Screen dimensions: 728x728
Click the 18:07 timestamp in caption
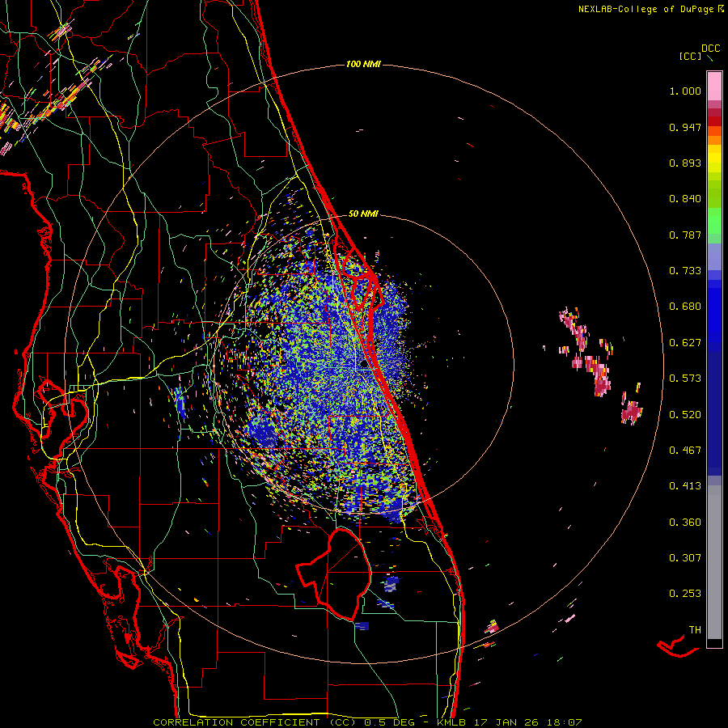coord(565,722)
